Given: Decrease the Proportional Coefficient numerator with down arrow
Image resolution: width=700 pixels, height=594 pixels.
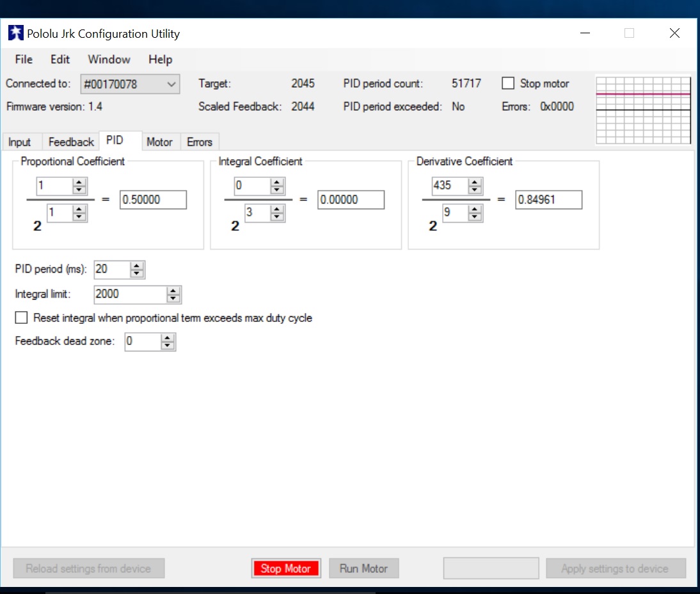Looking at the screenshot, I should point(79,189).
